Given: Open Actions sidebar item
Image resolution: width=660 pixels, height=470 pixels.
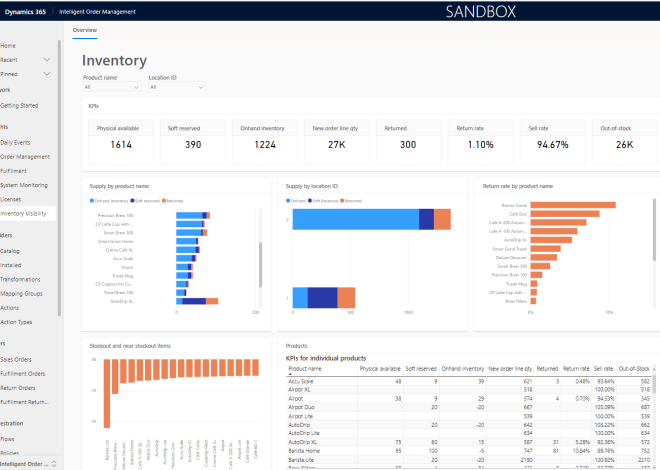Looking at the screenshot, I should coord(9,308).
